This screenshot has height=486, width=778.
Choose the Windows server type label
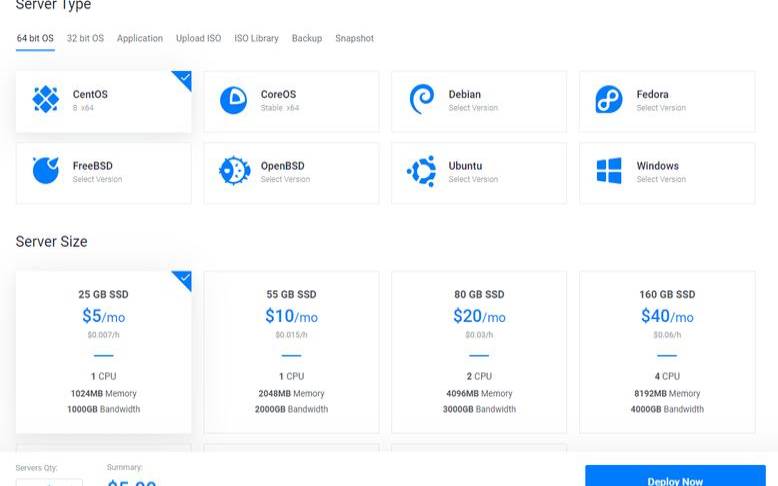click(657, 166)
